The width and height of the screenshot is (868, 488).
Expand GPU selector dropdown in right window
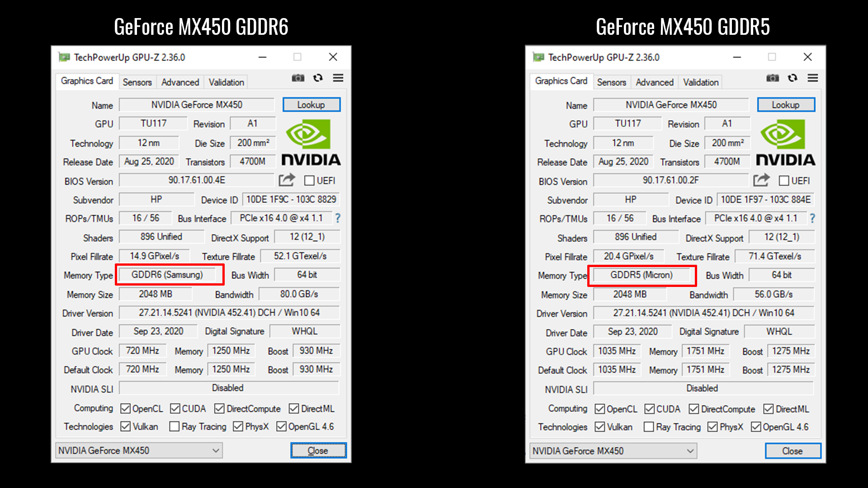point(690,451)
